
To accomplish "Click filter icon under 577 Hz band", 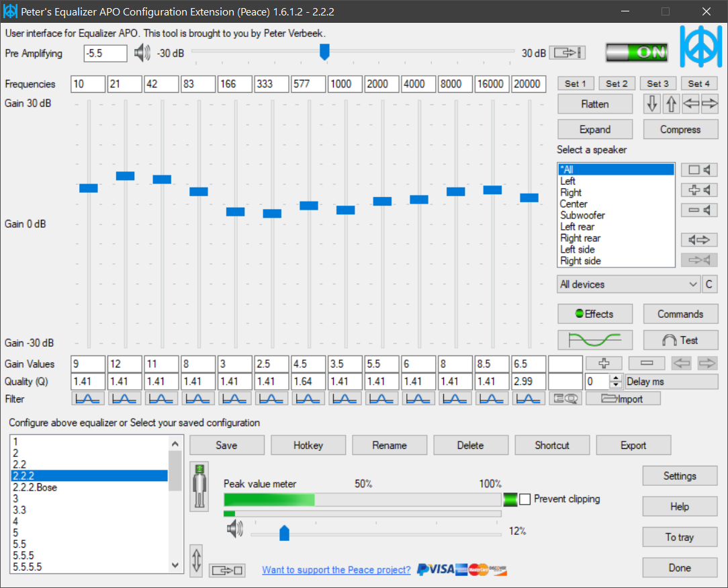I will (x=308, y=398).
